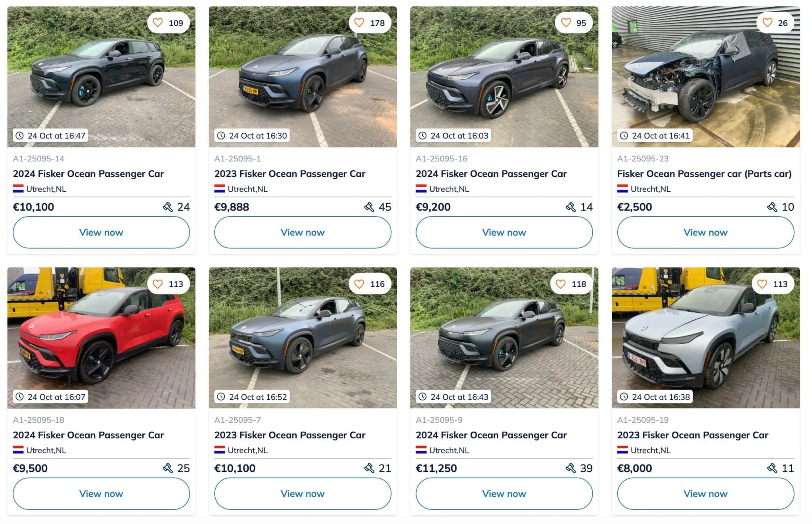Open View now for the €9,500 red Fisker

(101, 494)
